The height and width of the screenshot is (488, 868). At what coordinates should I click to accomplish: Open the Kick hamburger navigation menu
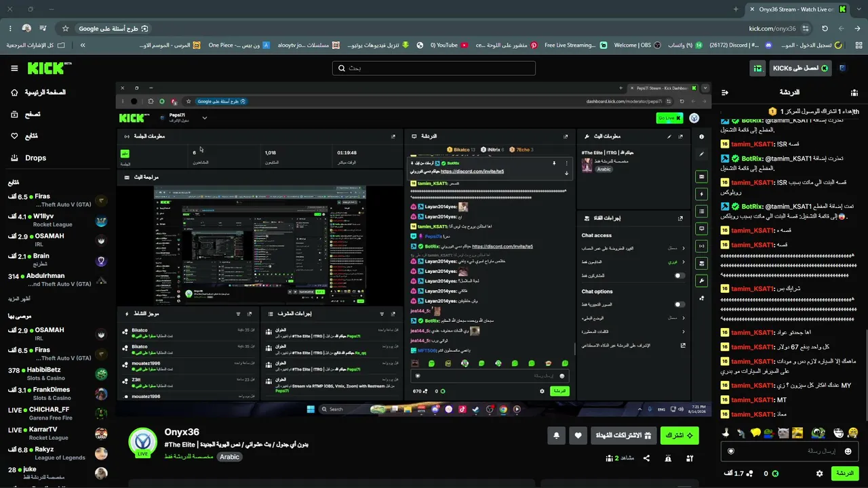coord(14,68)
